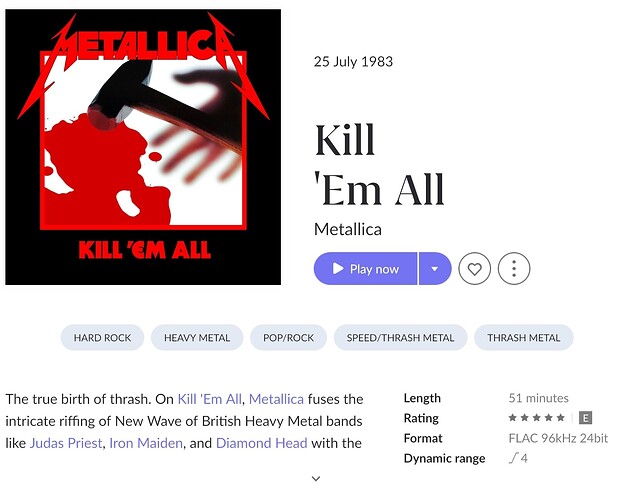
Task: Open the dropdown arrow beside Play now
Action: [x=435, y=269]
